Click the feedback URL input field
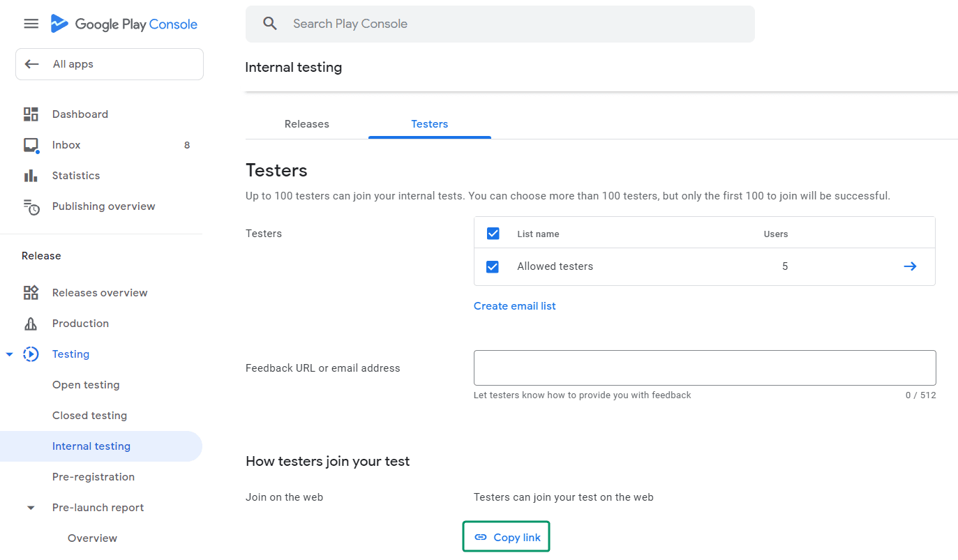The image size is (958, 560). click(x=704, y=368)
